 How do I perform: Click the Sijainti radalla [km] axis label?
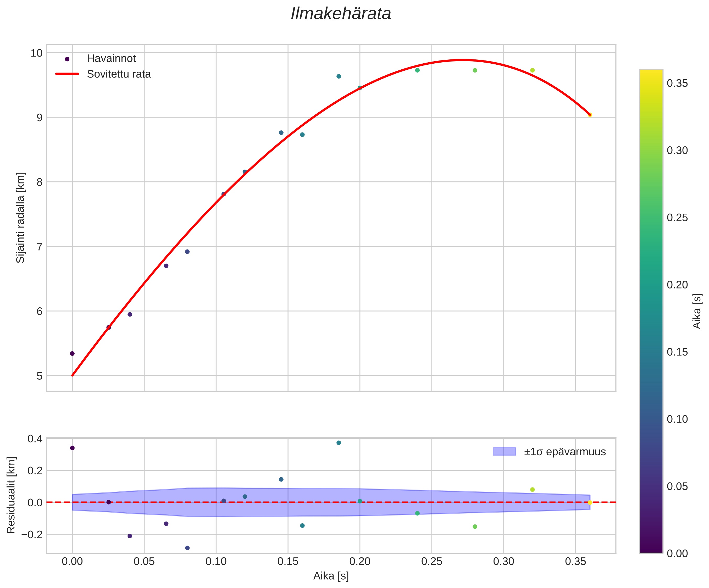21,217
